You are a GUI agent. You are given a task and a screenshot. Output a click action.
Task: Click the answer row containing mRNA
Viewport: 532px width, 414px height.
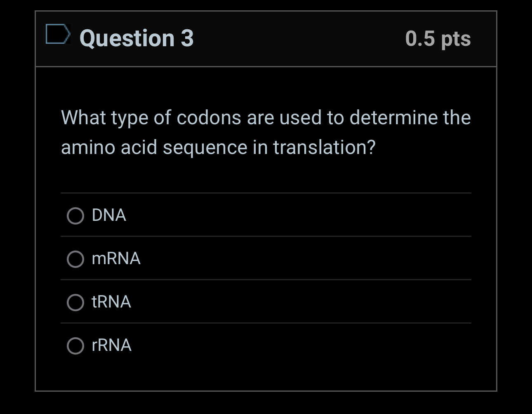point(266,259)
